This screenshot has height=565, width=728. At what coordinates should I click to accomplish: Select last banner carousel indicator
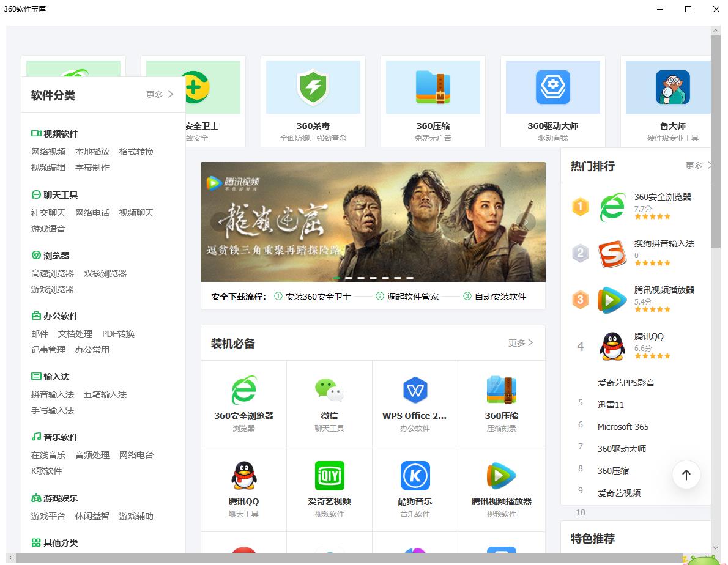coord(409,278)
